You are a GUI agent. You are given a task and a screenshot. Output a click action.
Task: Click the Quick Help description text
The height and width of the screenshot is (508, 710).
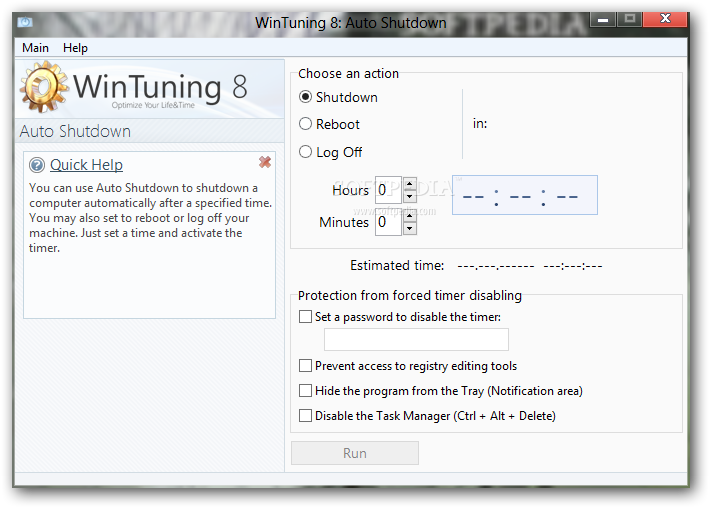[150, 218]
